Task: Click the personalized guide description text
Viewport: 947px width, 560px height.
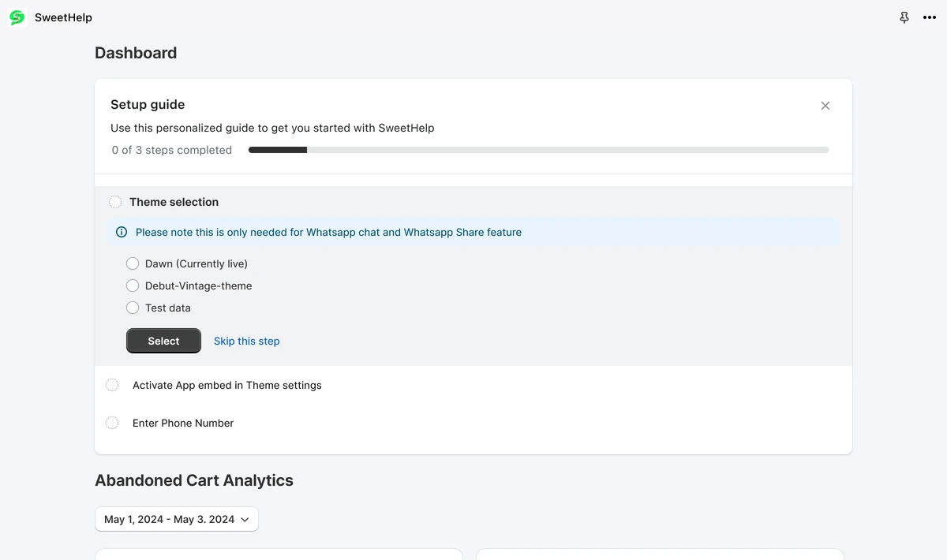Action: (272, 128)
